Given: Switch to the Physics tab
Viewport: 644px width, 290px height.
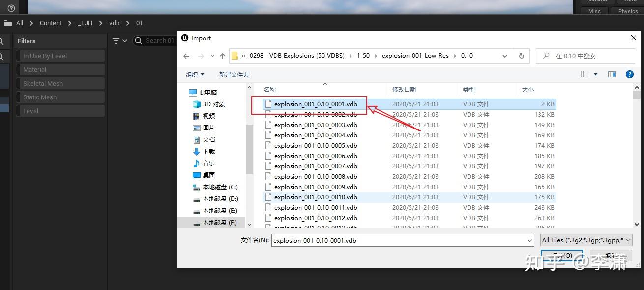Looking at the screenshot, I should [628, 11].
